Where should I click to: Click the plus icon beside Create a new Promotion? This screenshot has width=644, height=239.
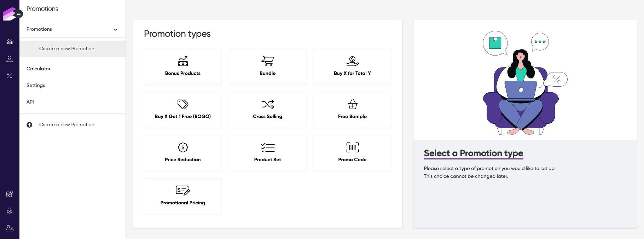(x=29, y=125)
